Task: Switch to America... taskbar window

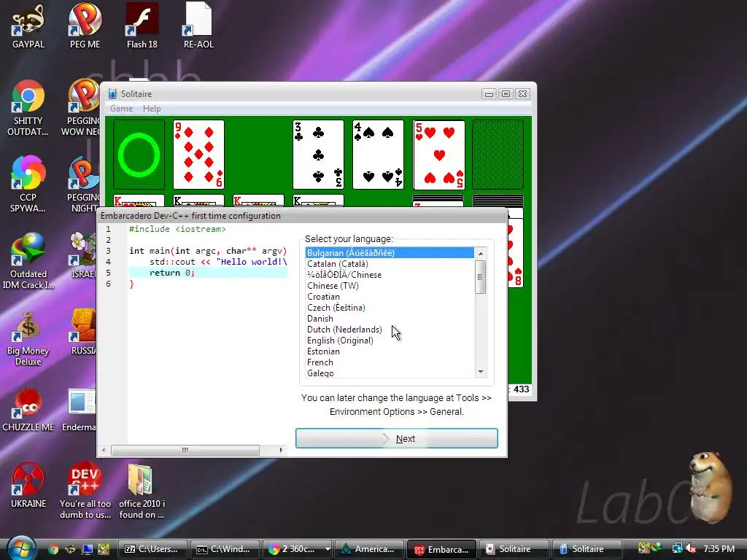Action: [369, 549]
